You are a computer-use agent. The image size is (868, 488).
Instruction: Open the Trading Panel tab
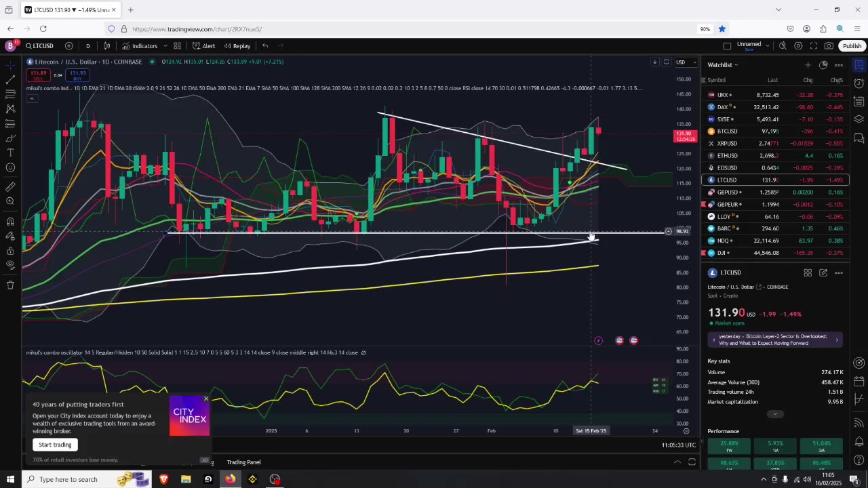(243, 462)
